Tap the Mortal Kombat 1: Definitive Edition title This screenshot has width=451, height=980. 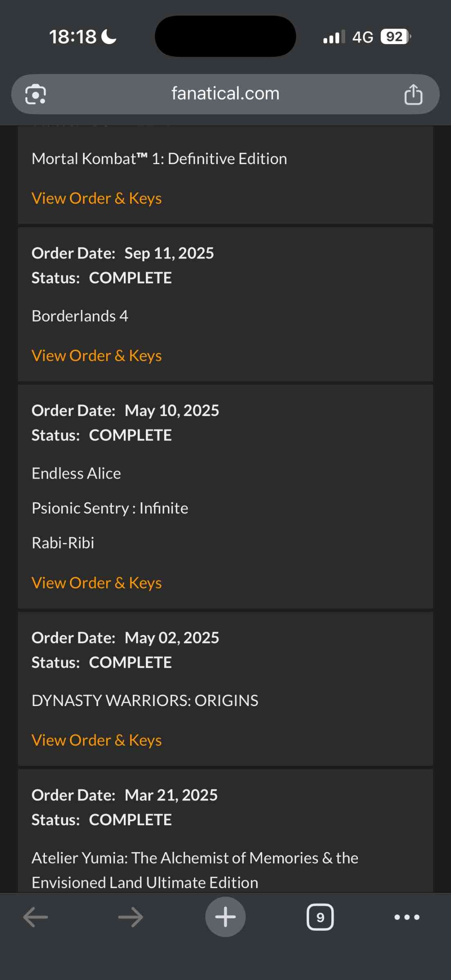coord(159,159)
